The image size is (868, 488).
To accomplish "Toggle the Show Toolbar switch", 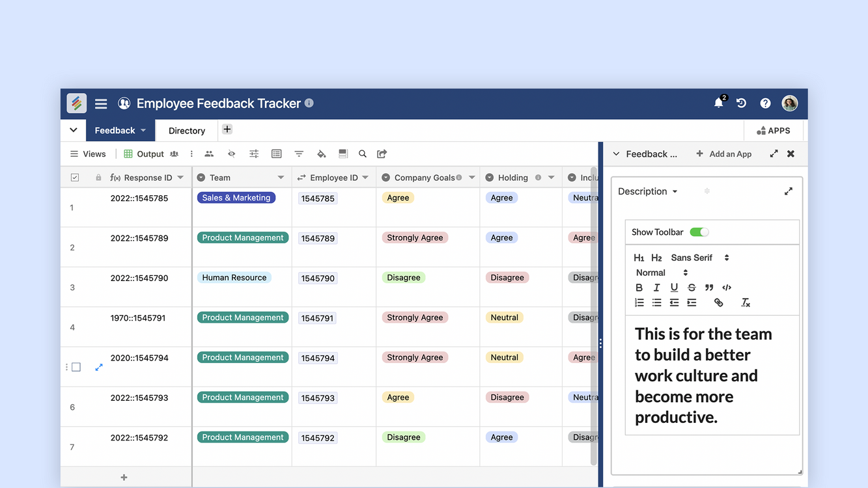I will pyautogui.click(x=699, y=232).
